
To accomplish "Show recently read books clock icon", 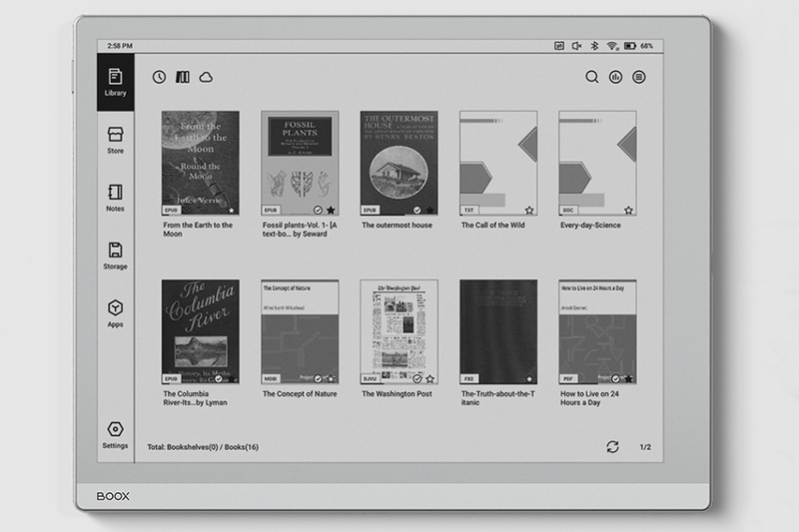I will (159, 77).
